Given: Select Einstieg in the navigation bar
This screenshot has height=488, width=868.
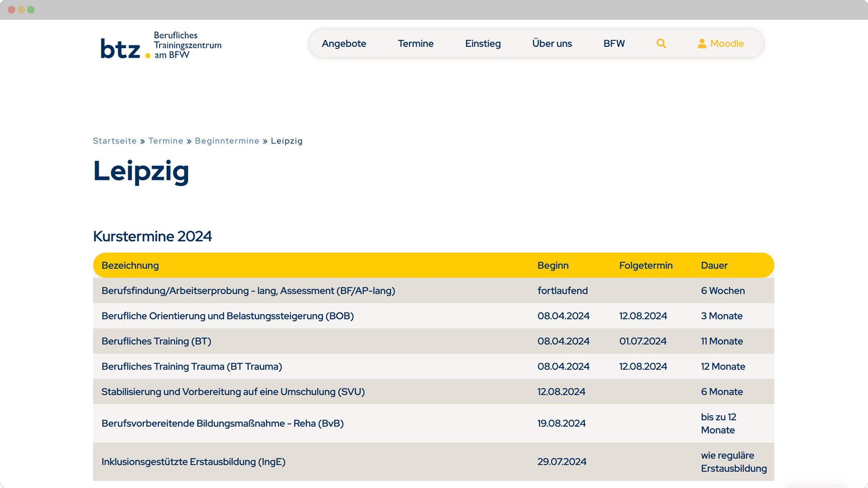Looking at the screenshot, I should coord(482,44).
